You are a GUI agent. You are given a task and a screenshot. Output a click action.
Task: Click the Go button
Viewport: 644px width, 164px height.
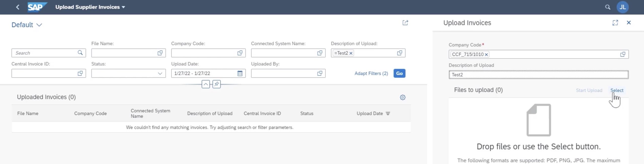click(x=399, y=73)
